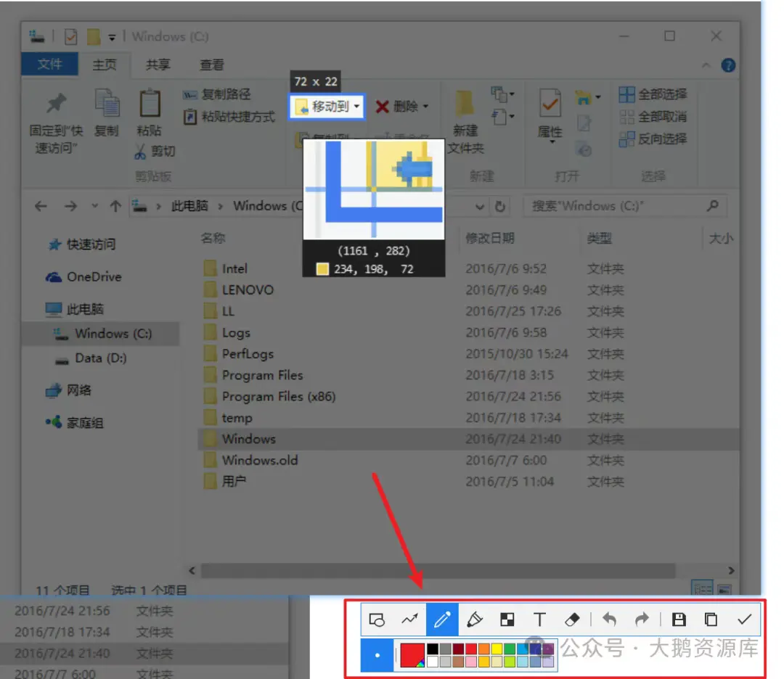Save screenshot with floppy disk icon
Viewport: 784px width, 679px height.
[679, 620]
